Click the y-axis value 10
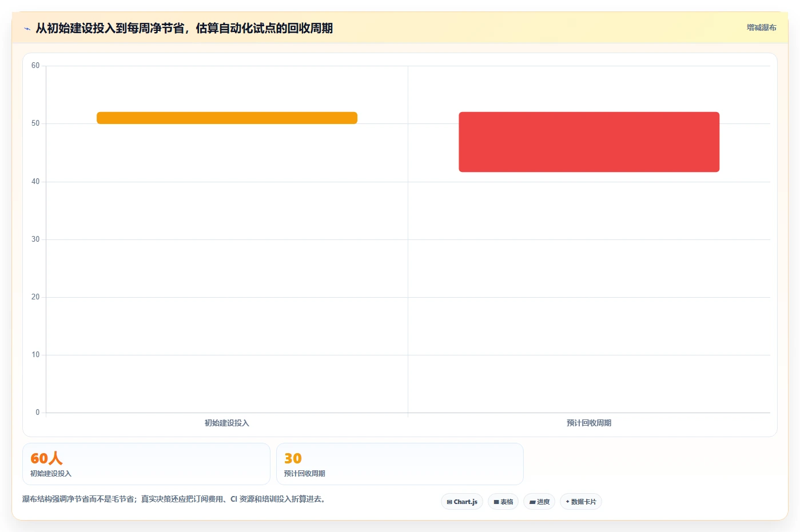The image size is (800, 532). tap(35, 355)
